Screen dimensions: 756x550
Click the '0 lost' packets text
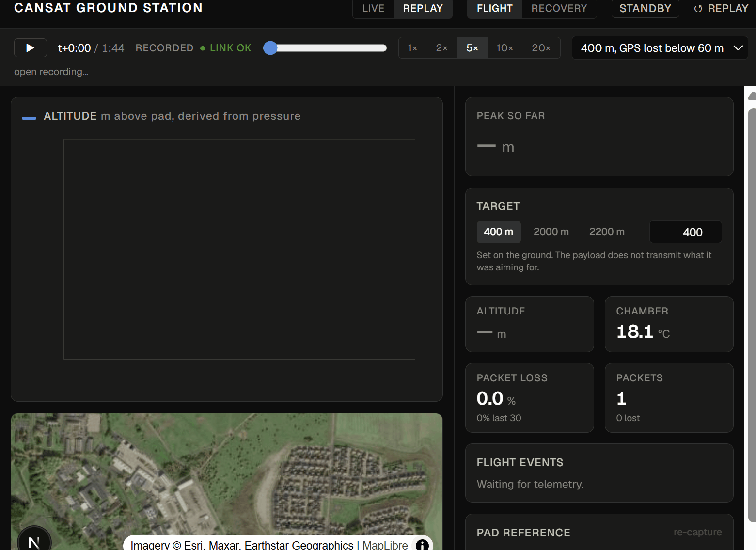628,418
